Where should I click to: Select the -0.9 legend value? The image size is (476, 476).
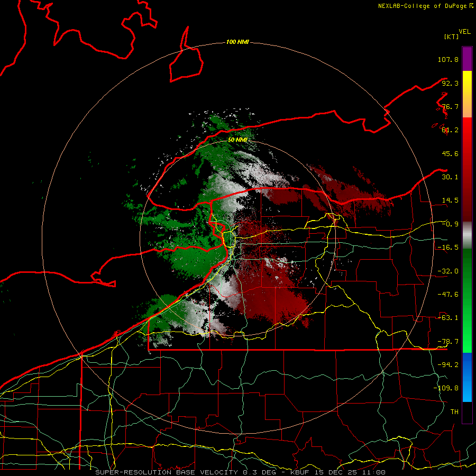[x=450, y=224]
